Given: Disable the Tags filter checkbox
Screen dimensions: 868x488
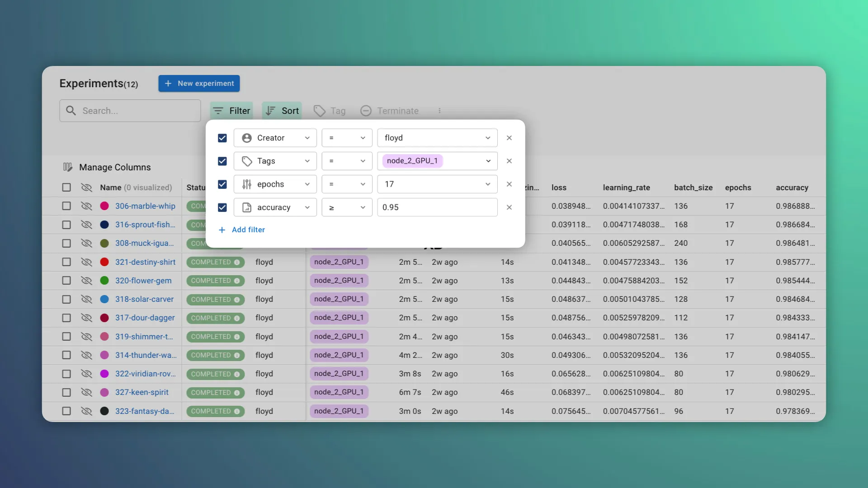Looking at the screenshot, I should point(222,161).
